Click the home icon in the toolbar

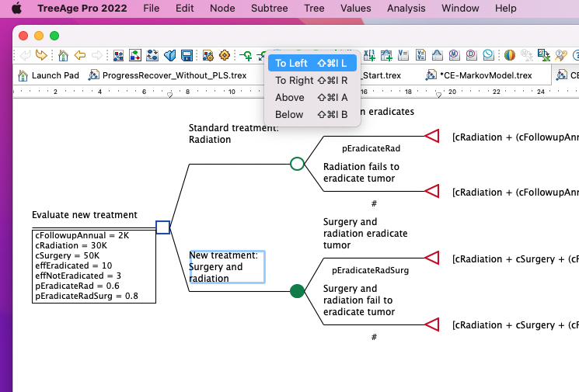pyautogui.click(x=63, y=55)
